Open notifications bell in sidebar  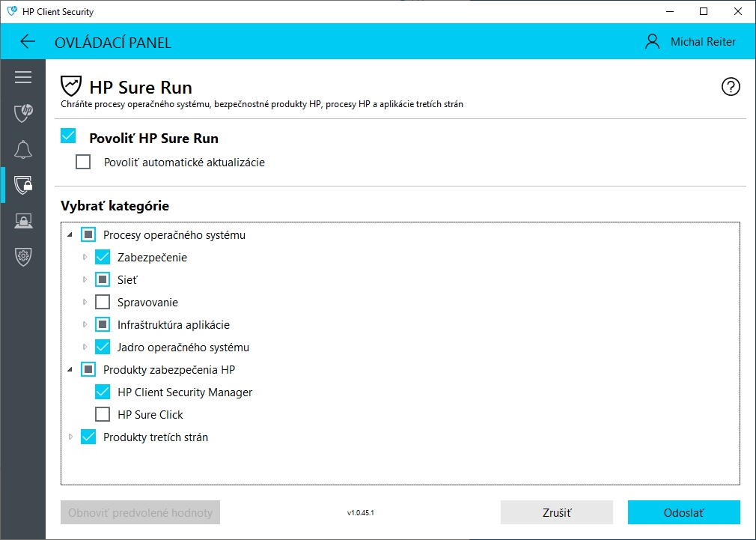23,149
